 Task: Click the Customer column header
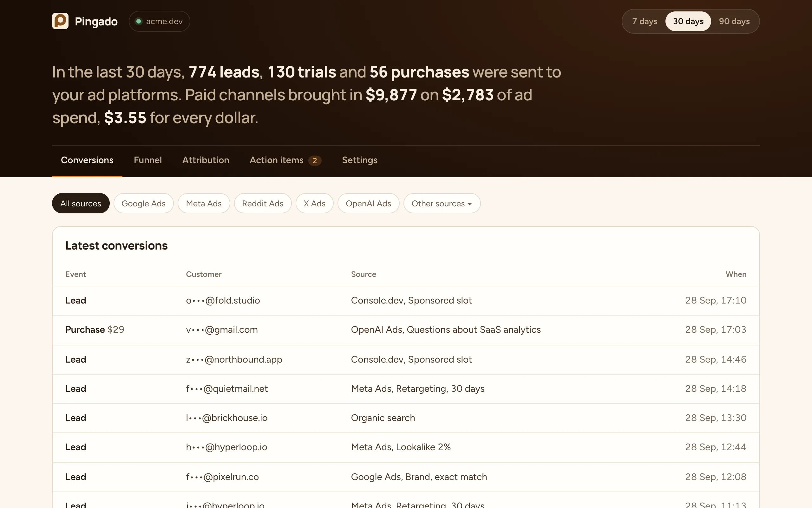[204, 274]
